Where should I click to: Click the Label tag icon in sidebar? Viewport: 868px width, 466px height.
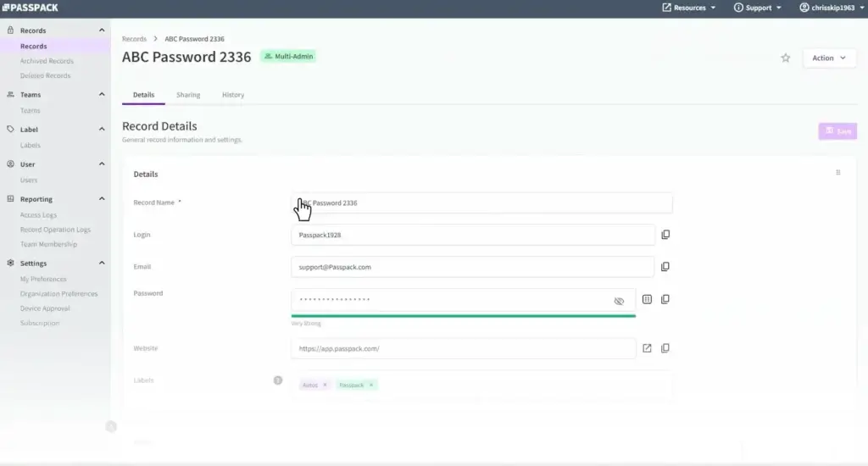10,130
